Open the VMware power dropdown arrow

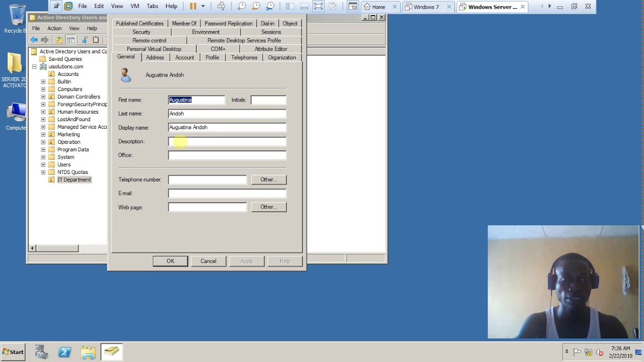(x=203, y=7)
